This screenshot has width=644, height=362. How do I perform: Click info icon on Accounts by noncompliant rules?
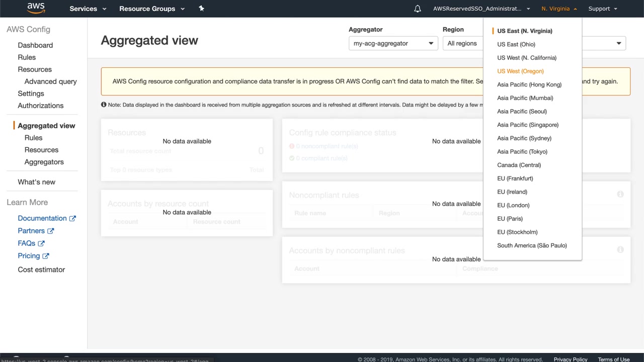[620, 250]
